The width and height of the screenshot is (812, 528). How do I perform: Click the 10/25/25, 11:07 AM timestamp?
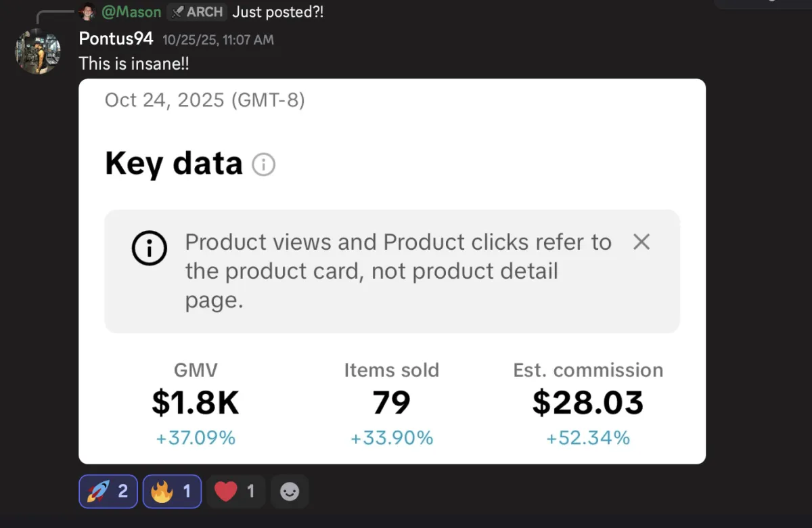[x=218, y=40]
